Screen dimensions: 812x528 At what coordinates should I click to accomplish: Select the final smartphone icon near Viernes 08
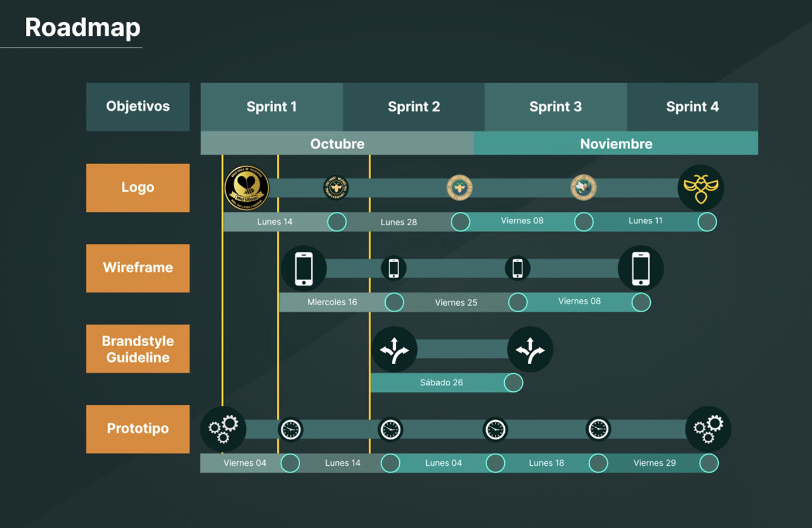(641, 268)
